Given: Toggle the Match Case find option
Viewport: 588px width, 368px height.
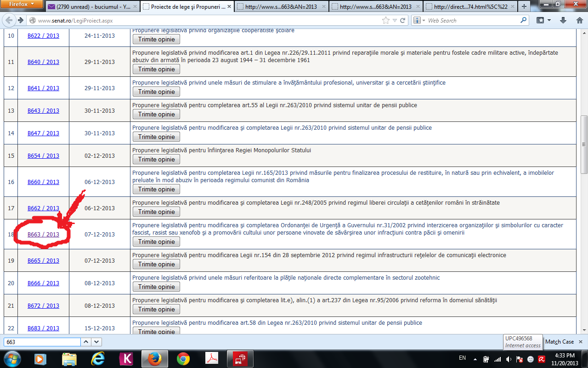Looking at the screenshot, I should 559,342.
